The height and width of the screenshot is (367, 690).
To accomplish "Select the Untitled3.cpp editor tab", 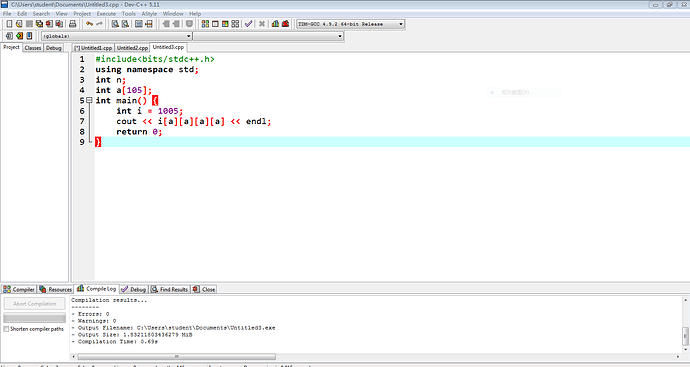I will pyautogui.click(x=169, y=47).
